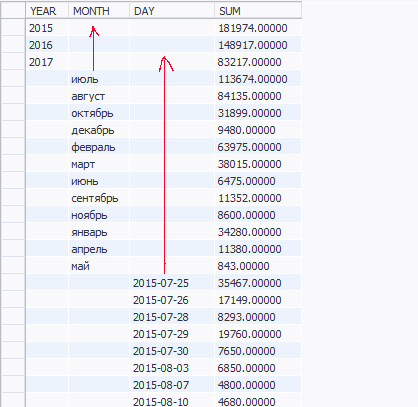Click the MONTH column header
This screenshot has height=407, width=418.
pyautogui.click(x=99, y=11)
